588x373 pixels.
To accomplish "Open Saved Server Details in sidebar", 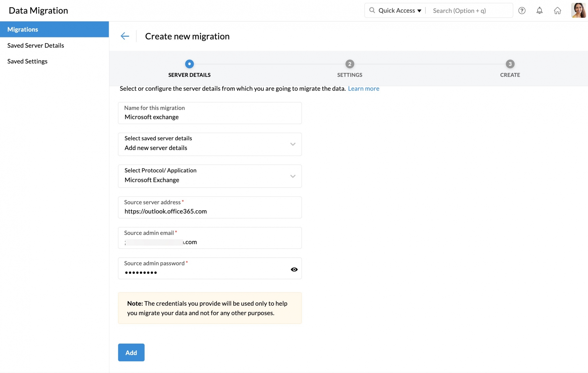I will click(x=36, y=45).
